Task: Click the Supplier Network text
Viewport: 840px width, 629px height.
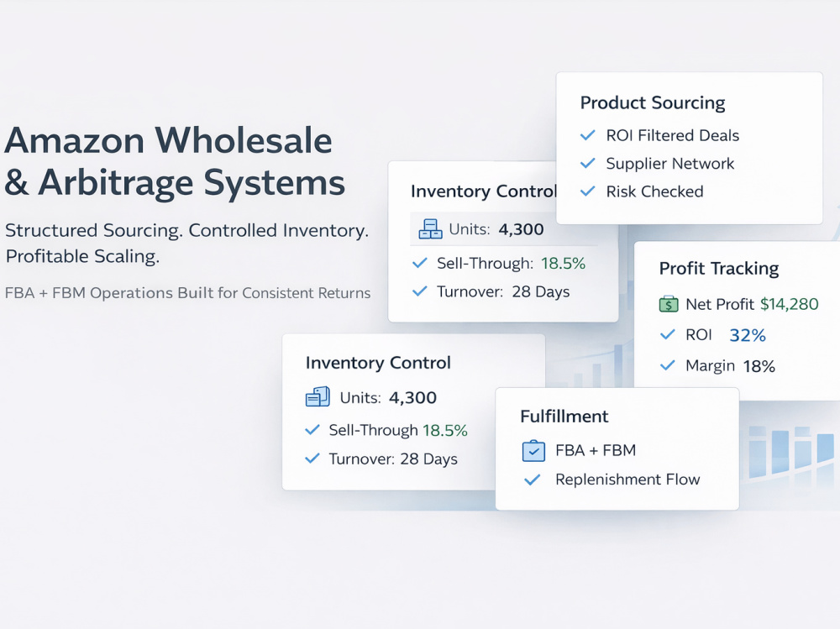Action: (x=669, y=164)
